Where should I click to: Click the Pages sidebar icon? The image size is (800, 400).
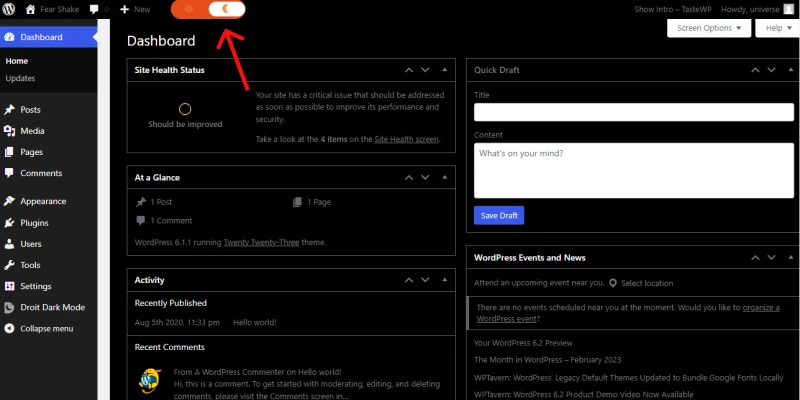click(x=9, y=152)
